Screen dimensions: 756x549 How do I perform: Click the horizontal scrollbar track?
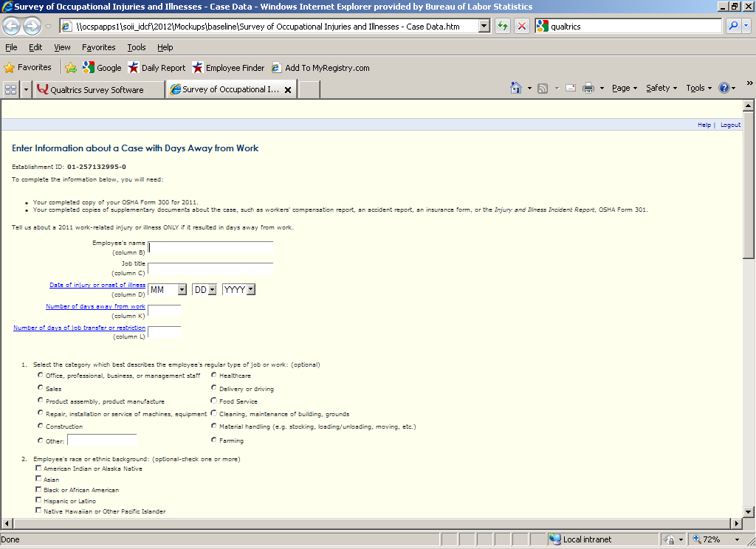371,523
